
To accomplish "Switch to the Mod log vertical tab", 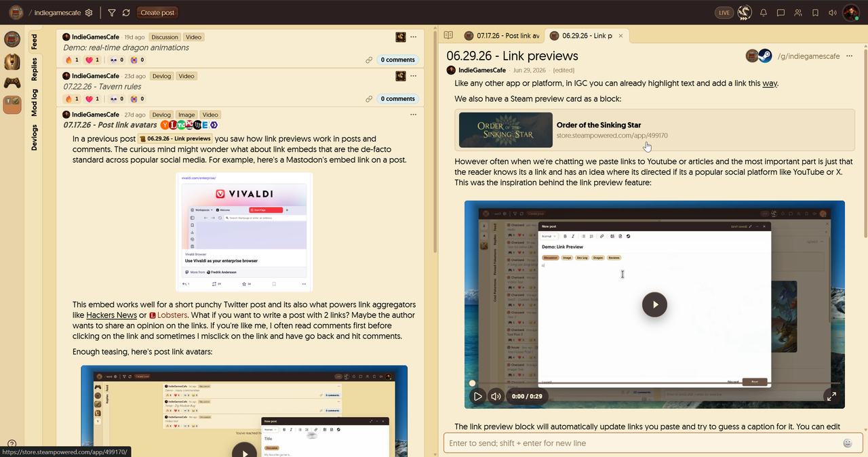I will pos(34,102).
